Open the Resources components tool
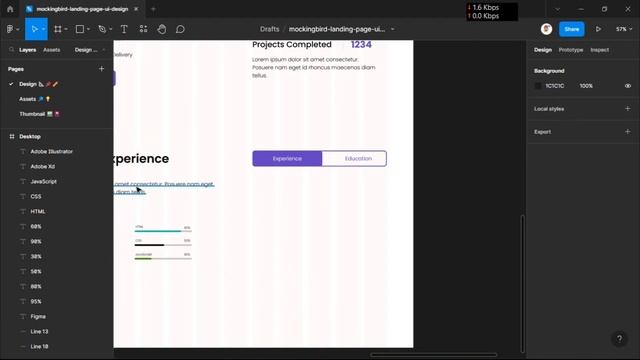640x360 pixels. coord(143,29)
